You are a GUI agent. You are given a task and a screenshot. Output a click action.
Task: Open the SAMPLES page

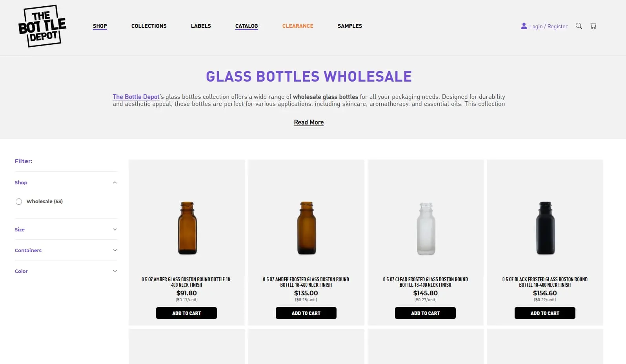[x=349, y=26]
